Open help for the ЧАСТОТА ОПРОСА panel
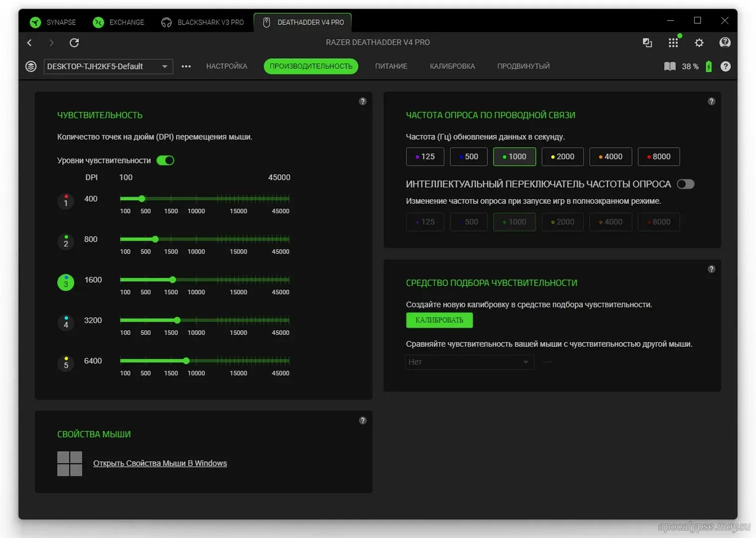 711,101
